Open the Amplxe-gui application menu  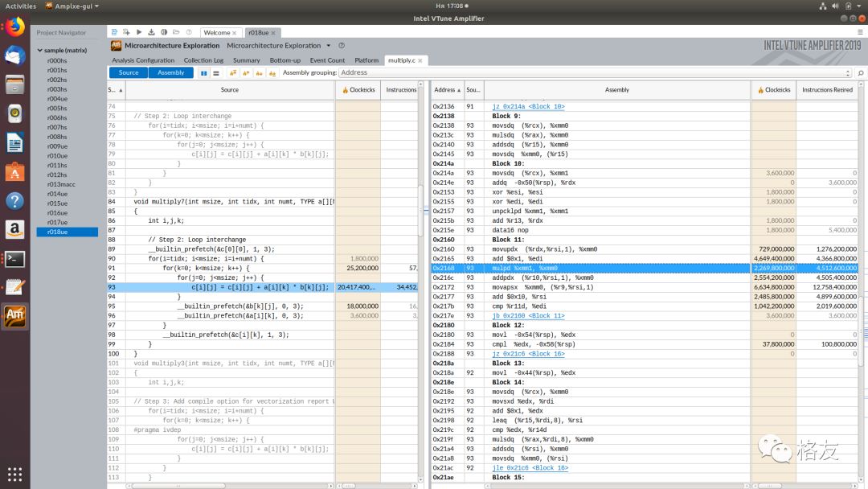click(72, 6)
